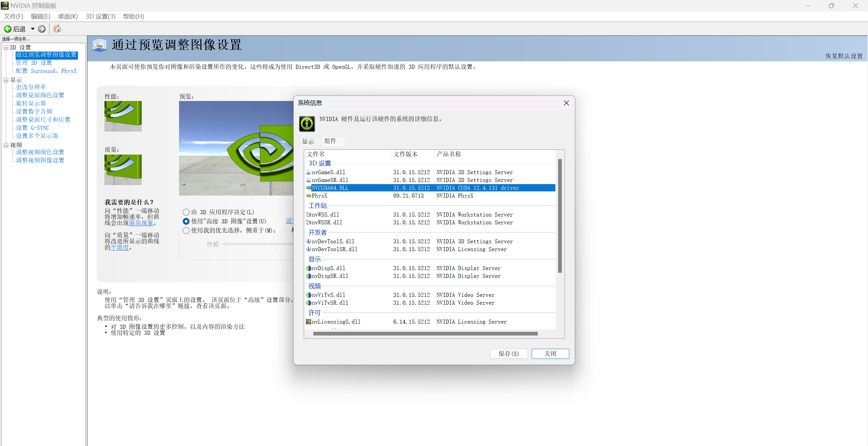Click the 质量 preview thumbnail
Screen dimensions: 868x446
(123, 170)
